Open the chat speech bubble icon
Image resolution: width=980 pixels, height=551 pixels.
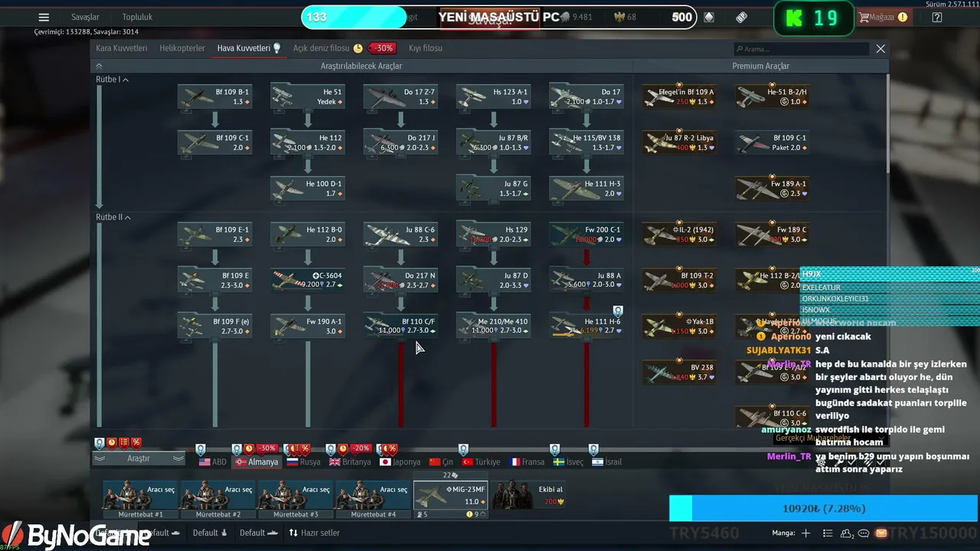click(864, 533)
